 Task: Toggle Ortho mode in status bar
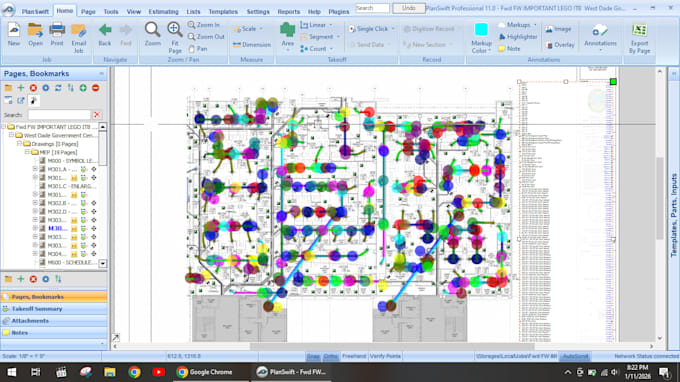330,356
